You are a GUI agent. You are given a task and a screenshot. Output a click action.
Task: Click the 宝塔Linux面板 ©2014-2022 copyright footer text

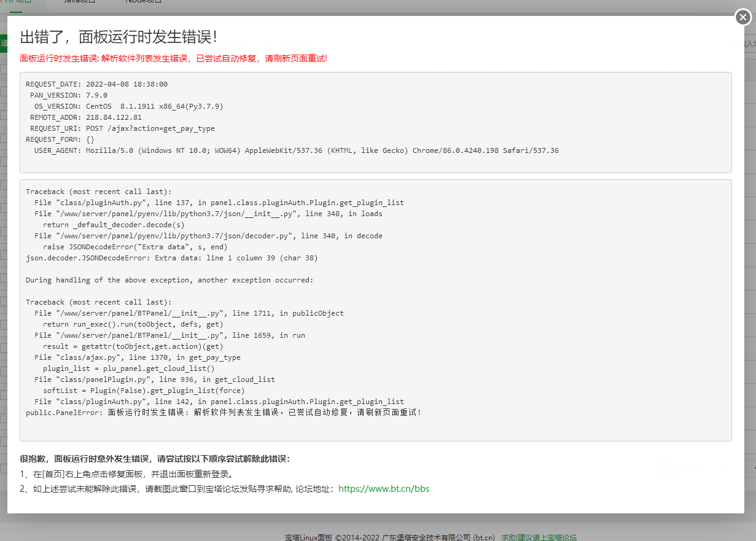(x=390, y=537)
